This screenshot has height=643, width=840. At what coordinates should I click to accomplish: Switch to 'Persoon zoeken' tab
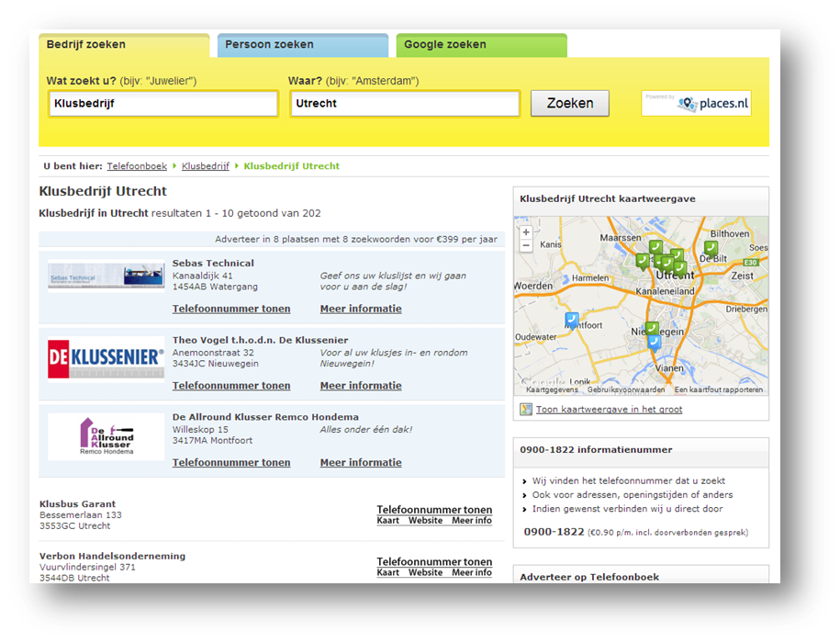[x=303, y=45]
